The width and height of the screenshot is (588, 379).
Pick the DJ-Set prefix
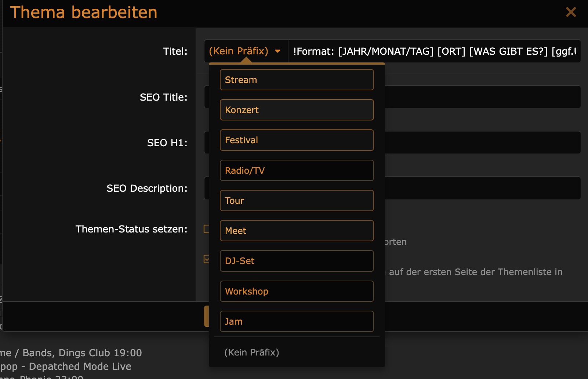click(297, 261)
